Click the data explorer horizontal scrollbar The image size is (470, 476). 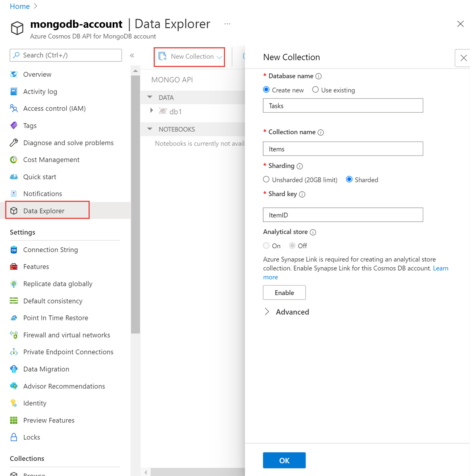pos(197,472)
